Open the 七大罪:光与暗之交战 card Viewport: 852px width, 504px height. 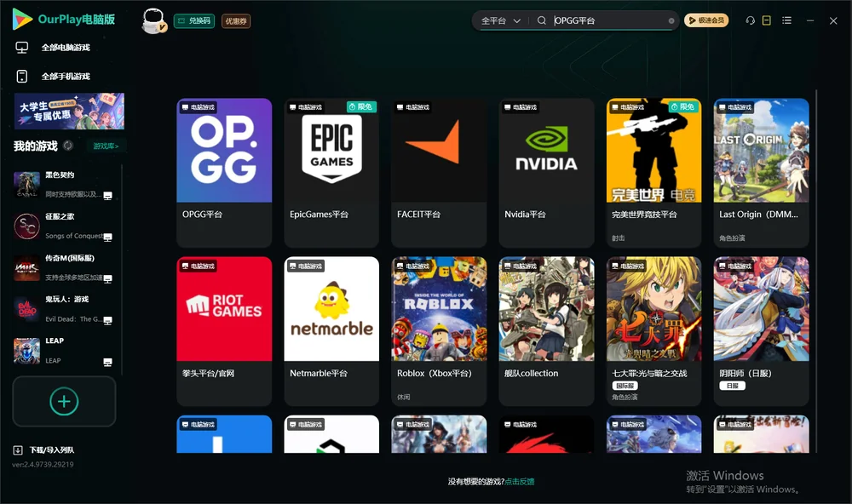653,331
